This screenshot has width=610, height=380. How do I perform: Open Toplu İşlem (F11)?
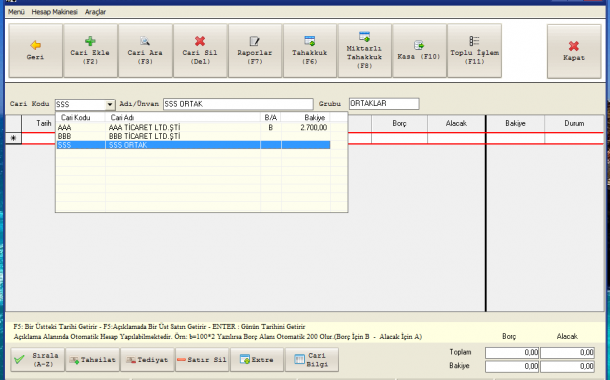[474, 51]
